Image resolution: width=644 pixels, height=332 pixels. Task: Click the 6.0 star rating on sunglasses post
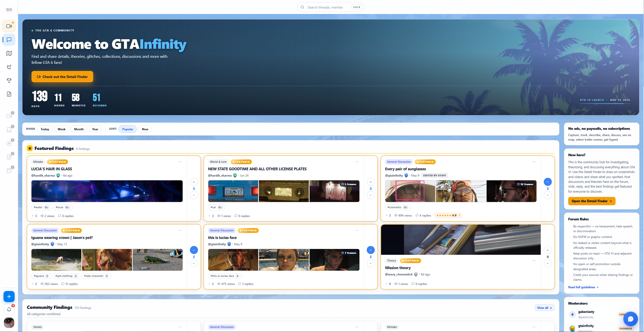448,215
